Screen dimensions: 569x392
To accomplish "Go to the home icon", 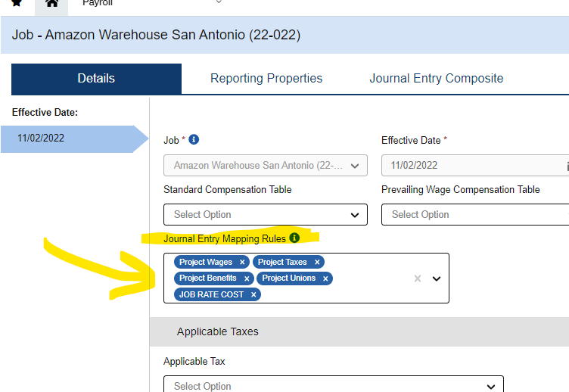I will pyautogui.click(x=51, y=3).
